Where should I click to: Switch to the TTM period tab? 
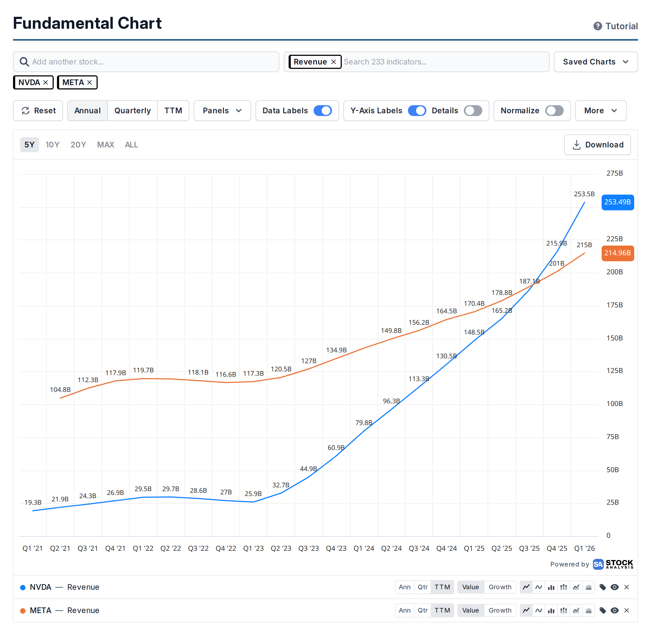[x=173, y=111]
